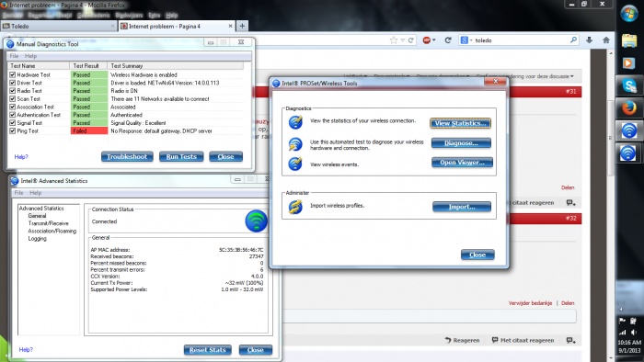Click multi-quote icon under post #31

(x=571, y=202)
